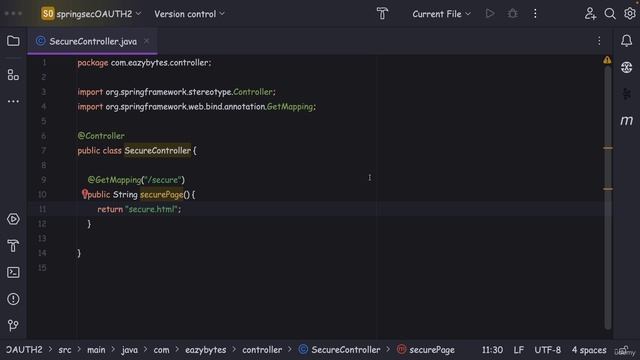Viewport: 640px width, 360px height.
Task: Open the Structure tool window icon
Action: (13, 75)
